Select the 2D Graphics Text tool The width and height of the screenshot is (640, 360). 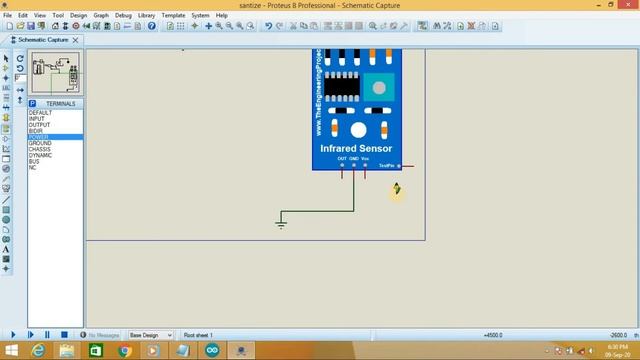tap(6, 249)
